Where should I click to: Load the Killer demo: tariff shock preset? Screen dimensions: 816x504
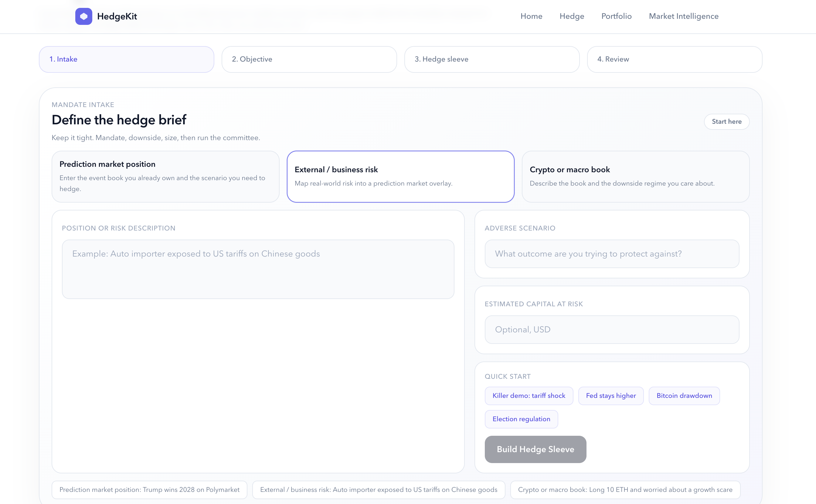point(529,396)
